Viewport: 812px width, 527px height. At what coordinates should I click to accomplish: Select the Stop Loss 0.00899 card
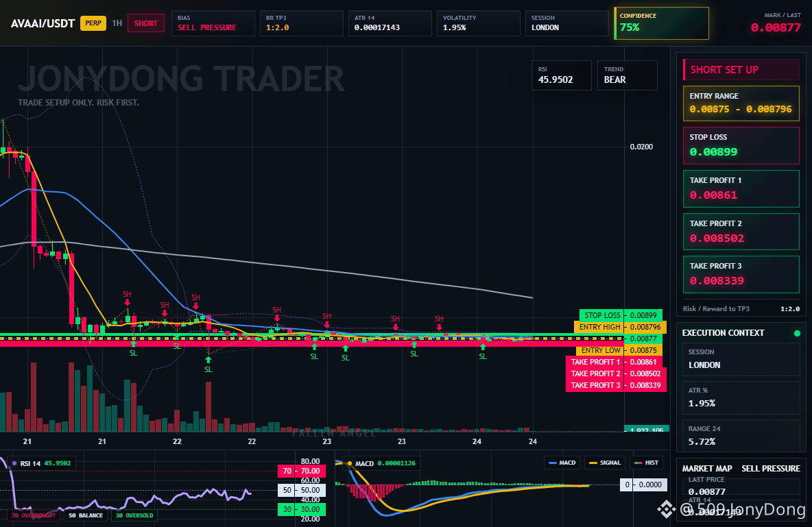click(x=741, y=145)
